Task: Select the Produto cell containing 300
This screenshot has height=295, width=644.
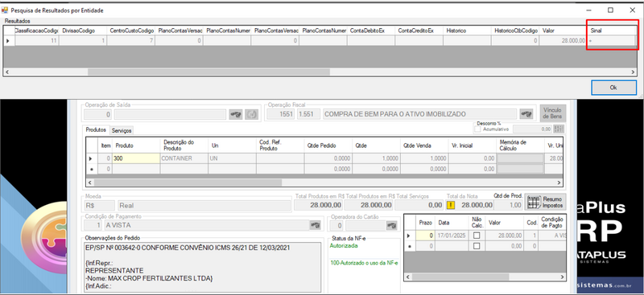Action: coord(136,158)
